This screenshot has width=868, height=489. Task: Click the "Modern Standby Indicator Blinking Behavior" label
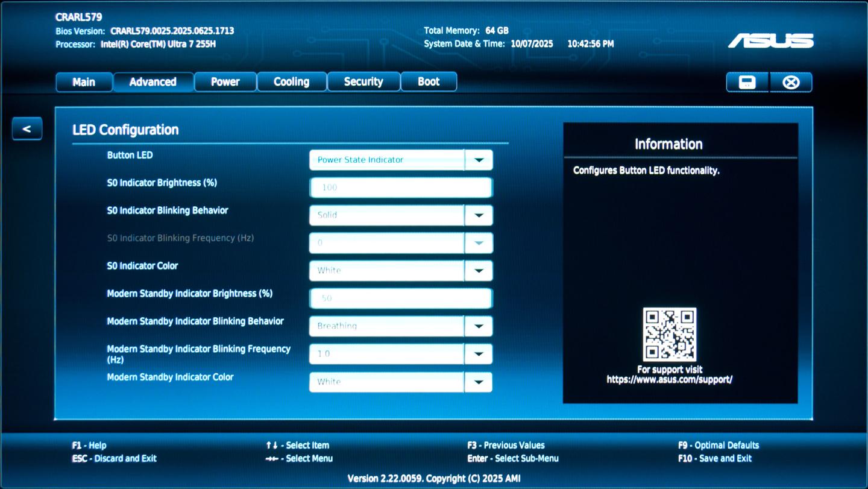pyautogui.click(x=195, y=321)
